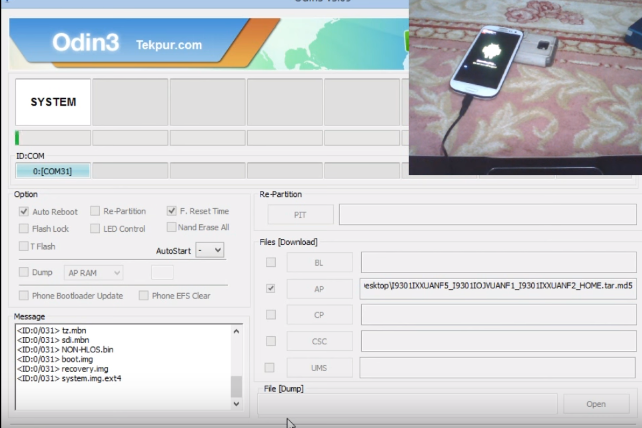
Task: Enable the T Flash checkbox
Action: click(x=24, y=246)
